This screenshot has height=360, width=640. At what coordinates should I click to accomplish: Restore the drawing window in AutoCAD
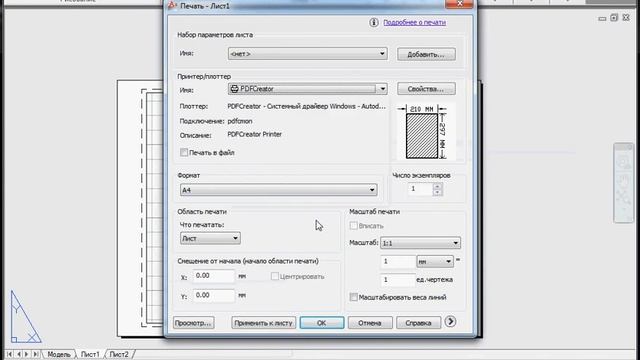tap(614, 18)
